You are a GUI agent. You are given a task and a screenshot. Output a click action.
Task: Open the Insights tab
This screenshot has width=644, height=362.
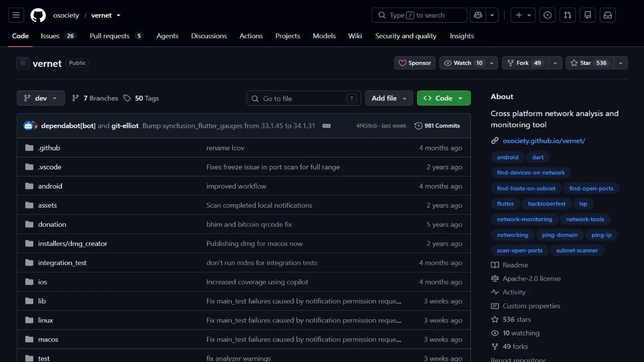click(462, 36)
